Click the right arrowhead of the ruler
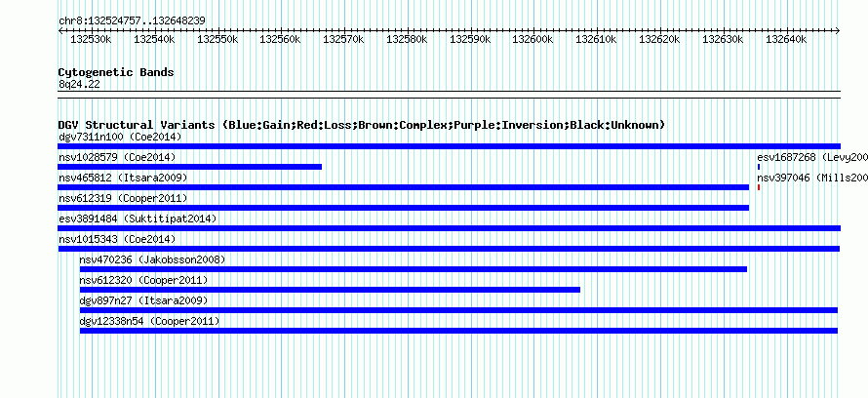Viewport: 868px width, 398px height. tap(838, 31)
